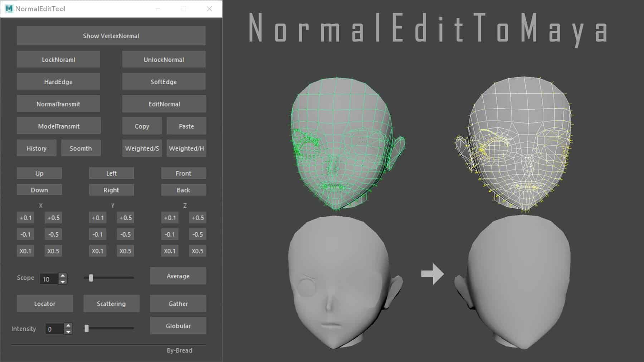Viewport: 644px width, 362px height.
Task: Click the 'By-Bread' credit text
Action: pos(179,351)
